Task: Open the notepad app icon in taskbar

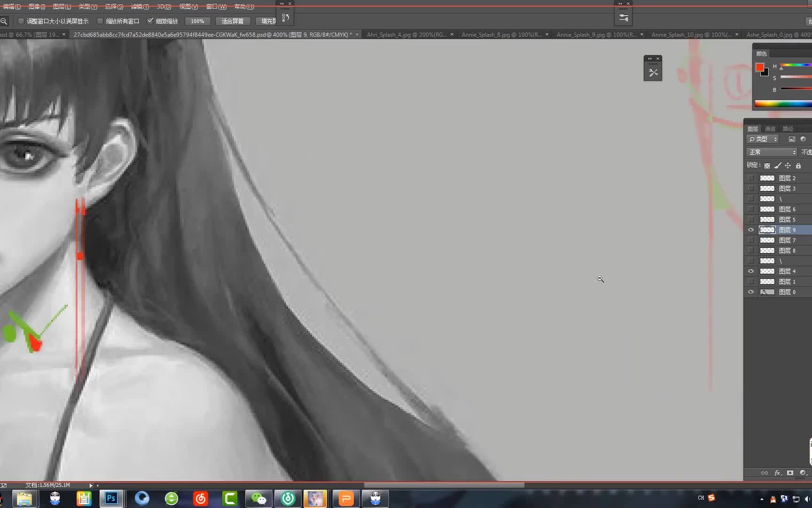Action: tap(84, 498)
